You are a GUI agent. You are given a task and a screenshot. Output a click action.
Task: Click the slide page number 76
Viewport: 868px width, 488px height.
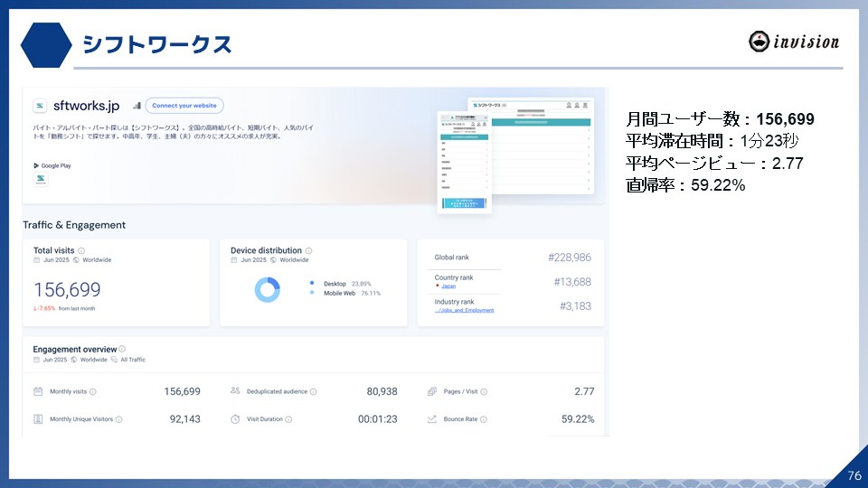(854, 475)
